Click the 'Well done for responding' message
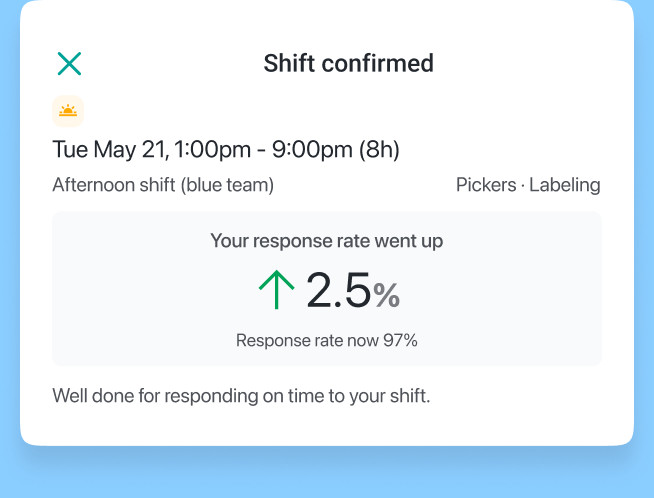 [240, 395]
